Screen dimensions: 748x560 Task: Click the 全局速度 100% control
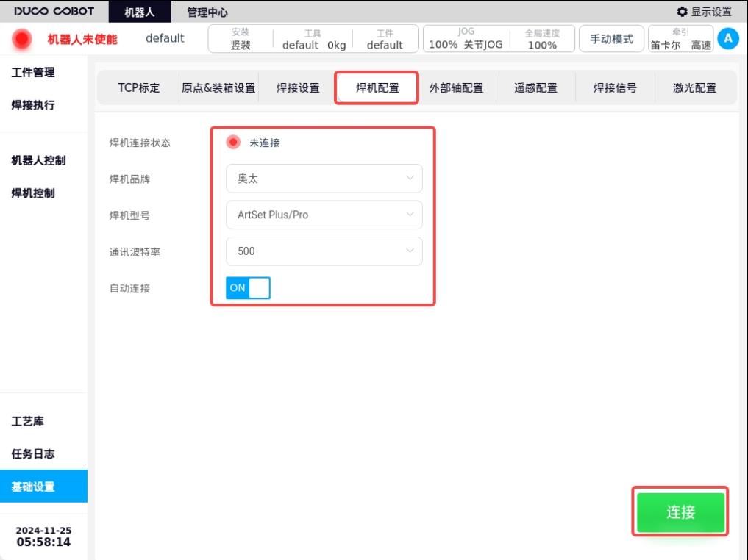542,39
